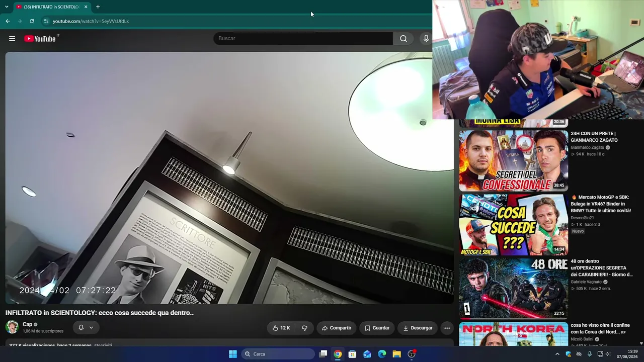Open cosa ho visto oltre il confine title

click(x=600, y=329)
